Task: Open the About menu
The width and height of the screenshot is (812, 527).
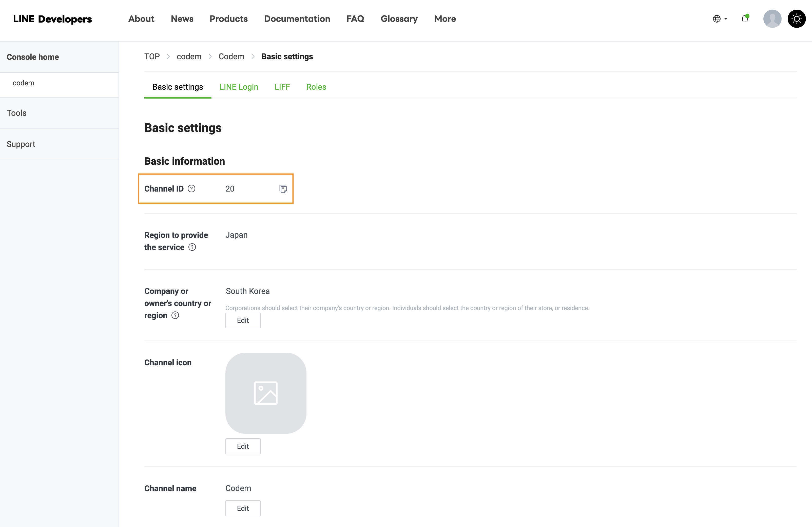Action: coord(141,19)
